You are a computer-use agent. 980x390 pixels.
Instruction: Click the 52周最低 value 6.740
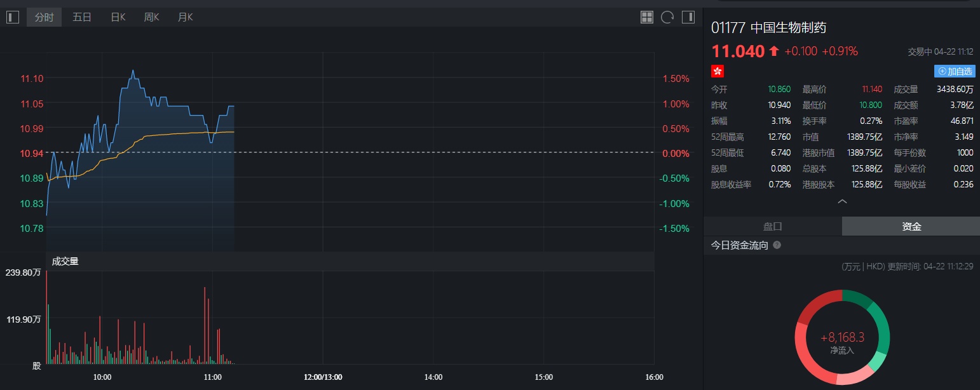pyautogui.click(x=780, y=153)
